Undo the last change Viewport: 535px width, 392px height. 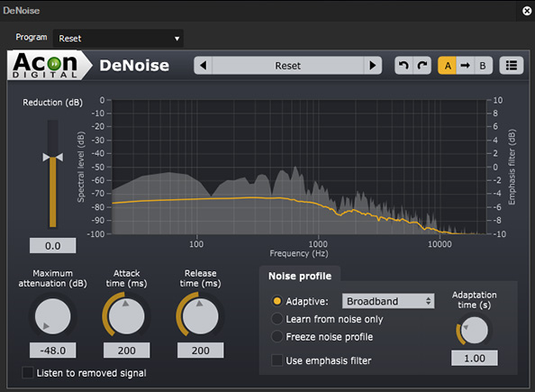404,65
